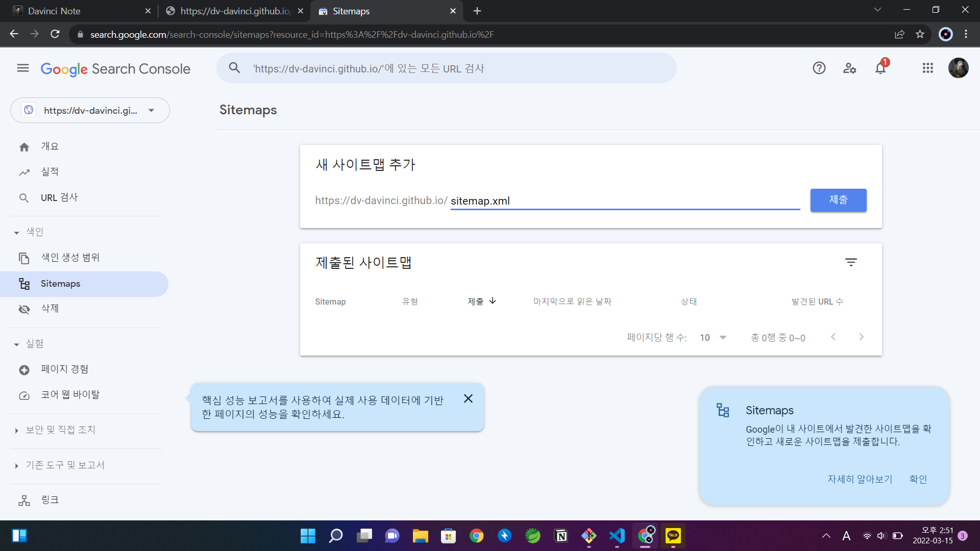Open the user permissions settings icon
Image resolution: width=980 pixels, height=551 pixels.
click(x=849, y=68)
